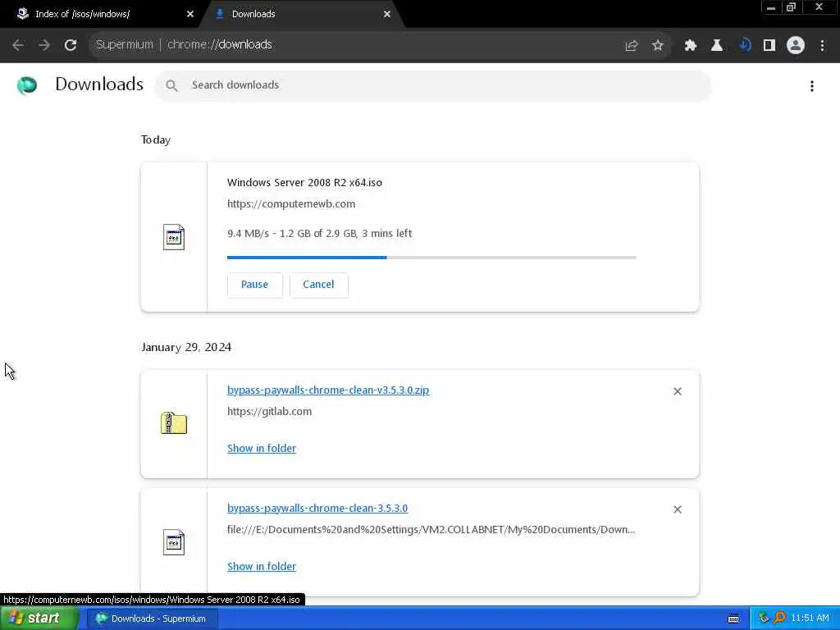Click the browser forward arrow
This screenshot has width=840, height=630.
tap(44, 45)
